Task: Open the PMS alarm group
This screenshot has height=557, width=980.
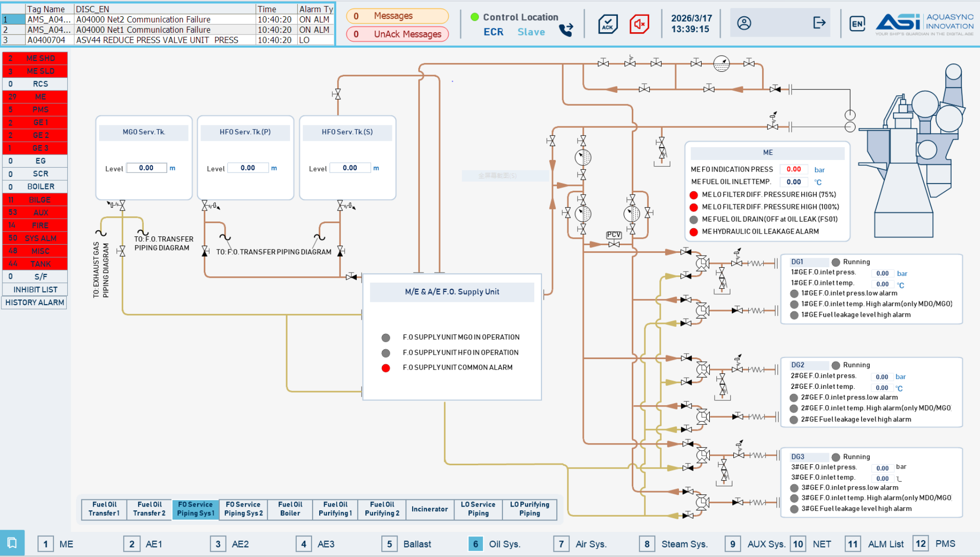Action: coord(35,110)
